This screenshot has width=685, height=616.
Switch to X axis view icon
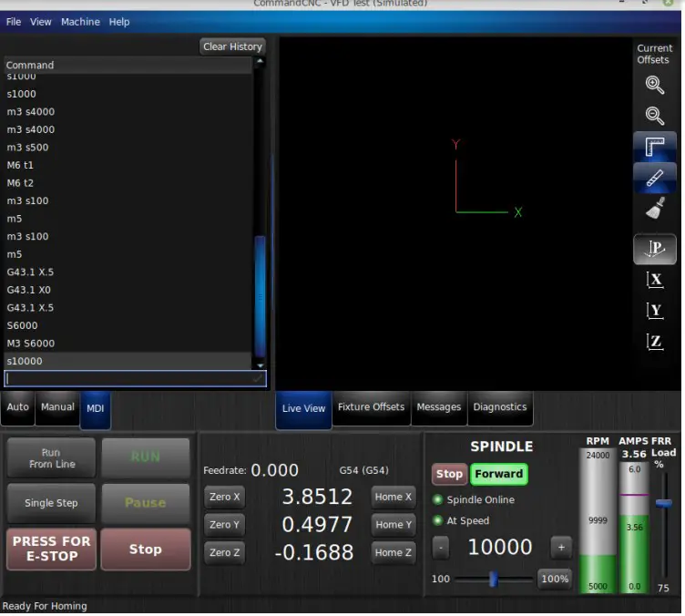pyautogui.click(x=654, y=280)
